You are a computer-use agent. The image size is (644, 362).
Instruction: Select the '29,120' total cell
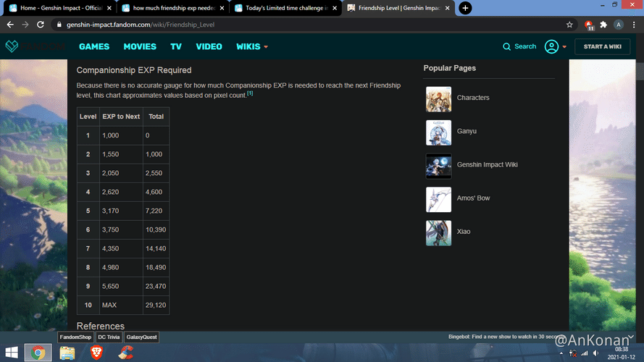tap(156, 305)
